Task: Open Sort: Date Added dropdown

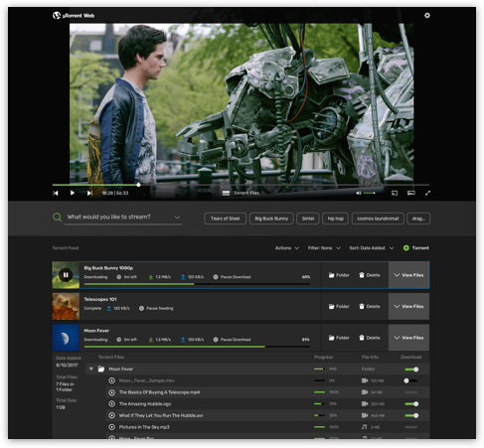Action: click(372, 248)
